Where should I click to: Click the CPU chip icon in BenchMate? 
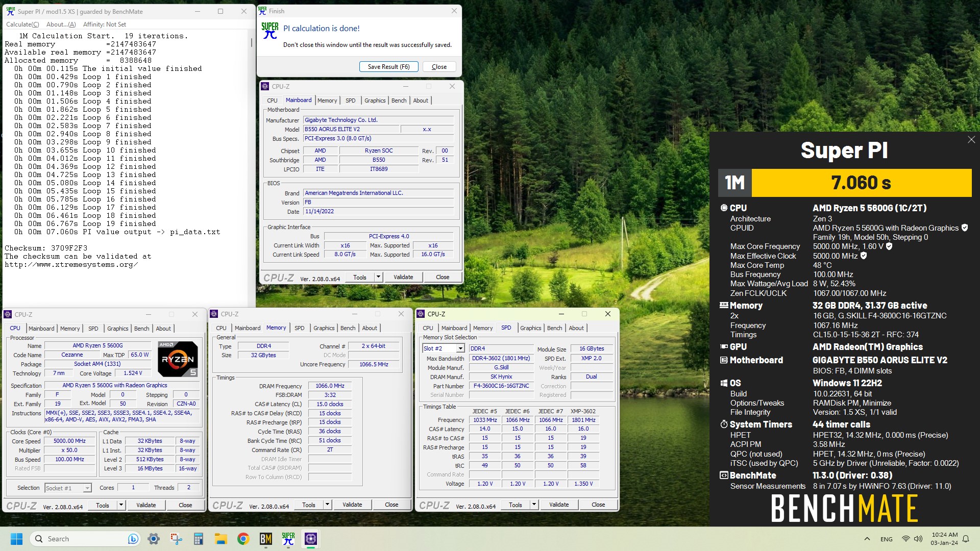coord(724,208)
